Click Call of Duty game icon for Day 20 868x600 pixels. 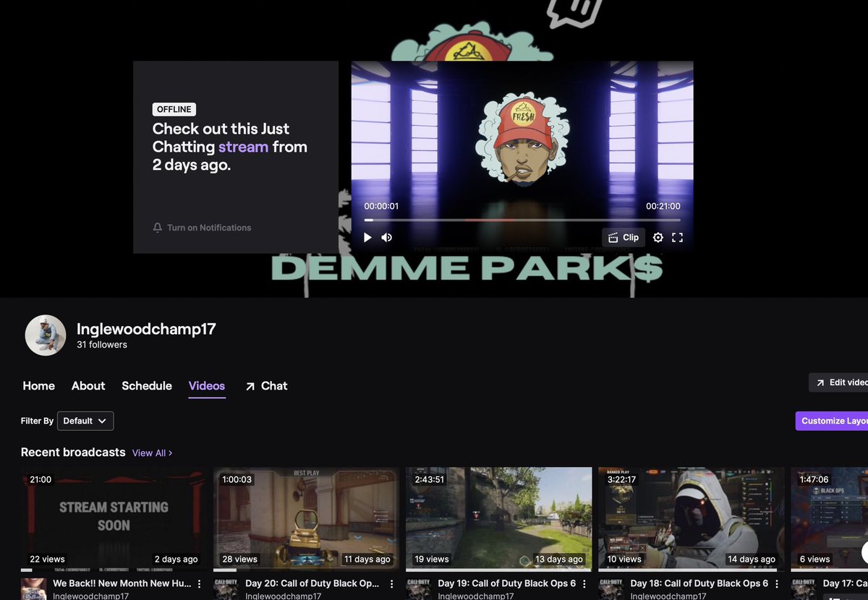226,588
